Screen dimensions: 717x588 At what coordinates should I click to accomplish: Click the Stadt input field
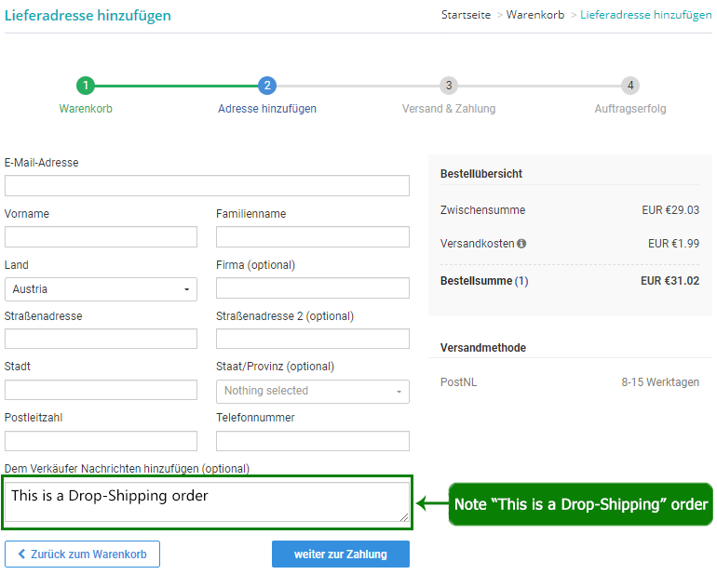pyautogui.click(x=101, y=390)
